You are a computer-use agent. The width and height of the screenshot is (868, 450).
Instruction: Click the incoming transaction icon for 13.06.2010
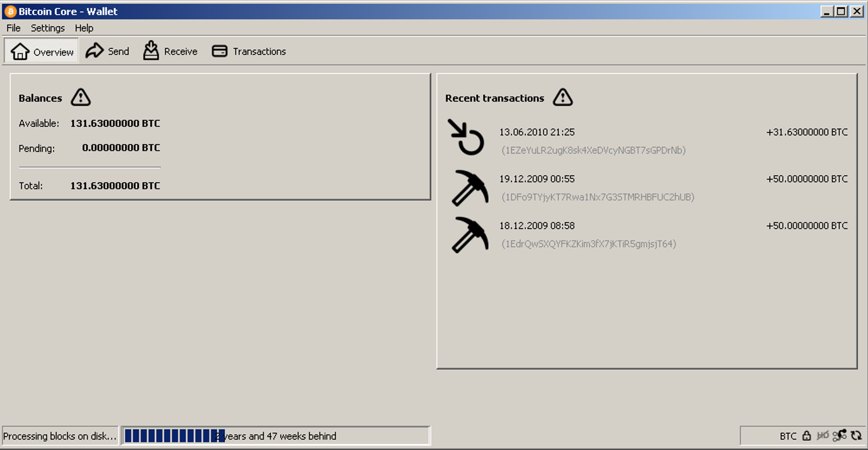(466, 137)
